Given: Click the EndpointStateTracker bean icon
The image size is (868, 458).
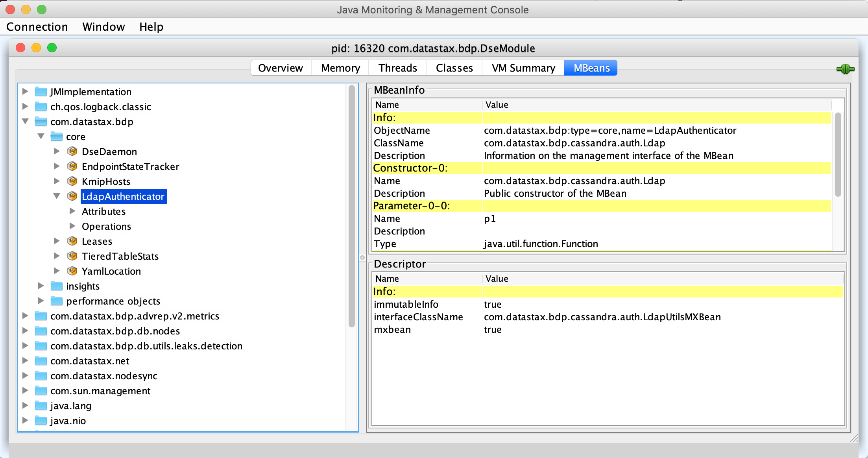Looking at the screenshot, I should (72, 166).
